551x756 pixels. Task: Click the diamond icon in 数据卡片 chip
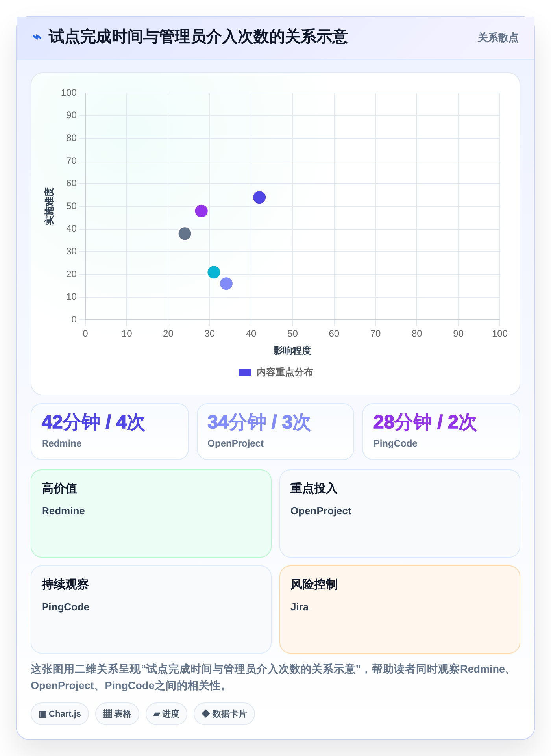pyautogui.click(x=205, y=713)
